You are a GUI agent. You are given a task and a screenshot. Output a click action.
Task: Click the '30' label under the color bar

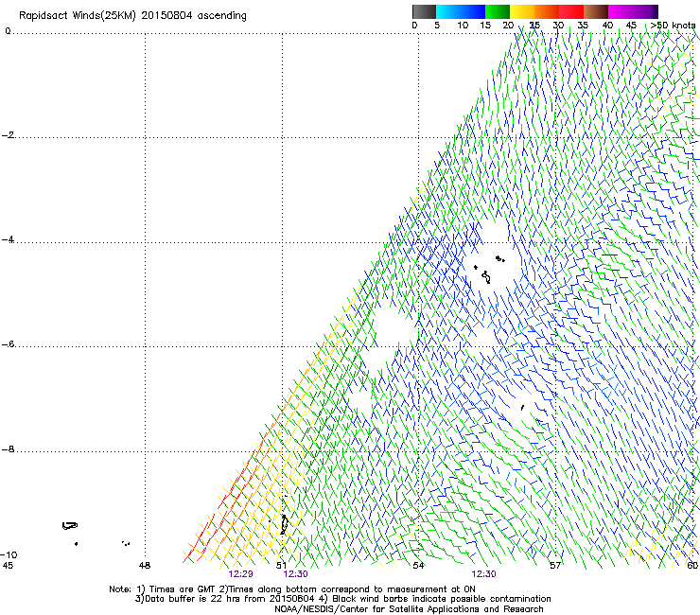pyautogui.click(x=558, y=26)
